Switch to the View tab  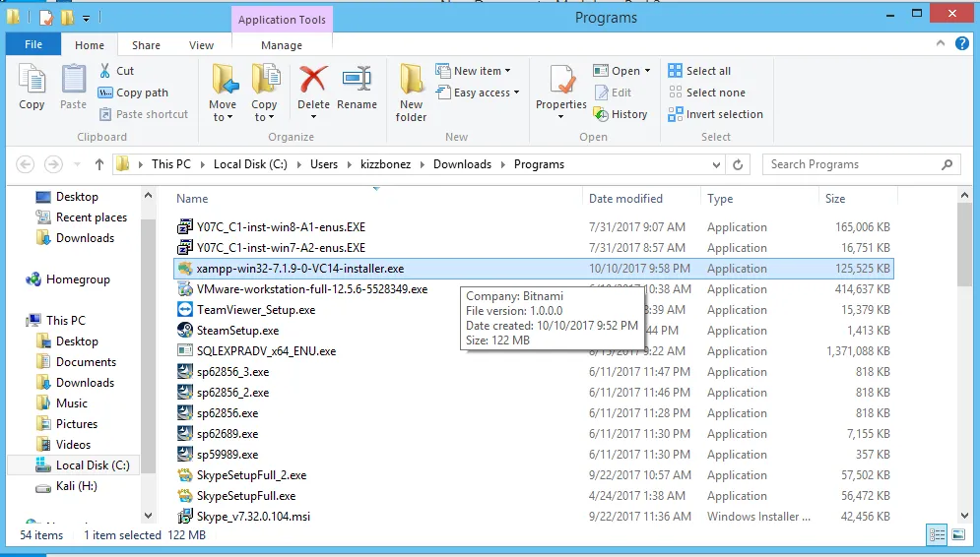click(201, 45)
